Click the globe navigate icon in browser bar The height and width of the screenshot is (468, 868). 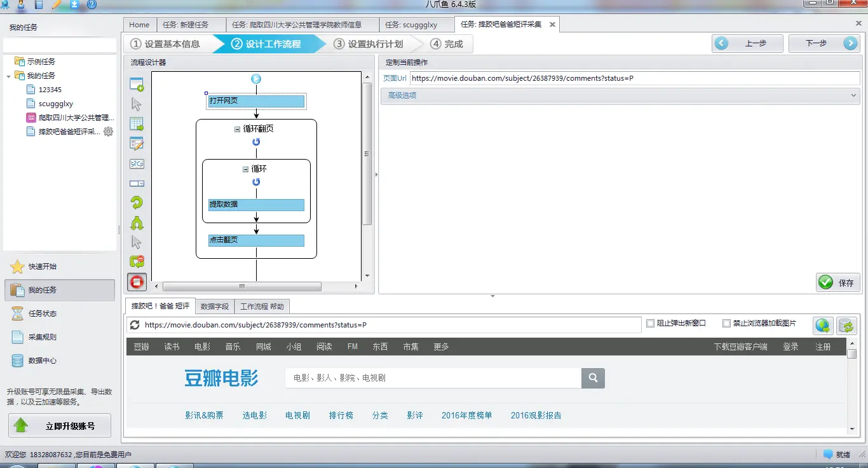pos(823,326)
